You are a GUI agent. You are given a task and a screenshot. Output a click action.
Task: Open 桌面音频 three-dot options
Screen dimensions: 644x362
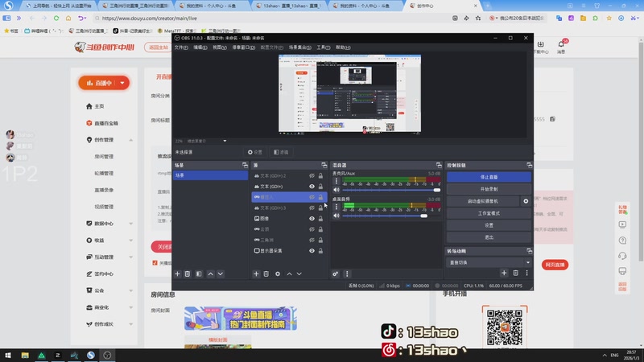[x=336, y=207]
